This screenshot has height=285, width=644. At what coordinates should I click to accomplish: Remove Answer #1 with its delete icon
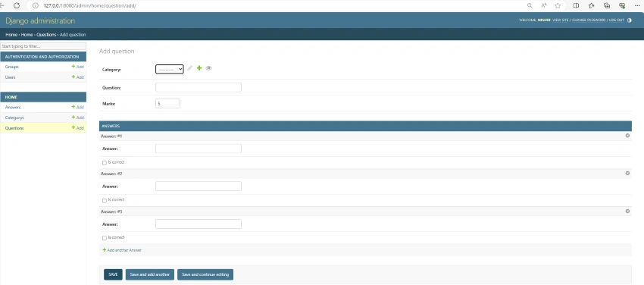pyautogui.click(x=627, y=136)
